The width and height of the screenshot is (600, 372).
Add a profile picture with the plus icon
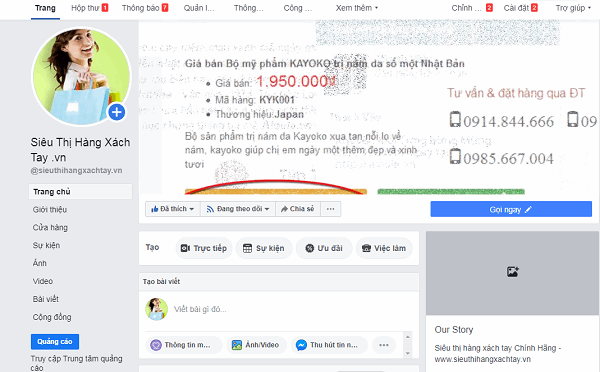[117, 112]
